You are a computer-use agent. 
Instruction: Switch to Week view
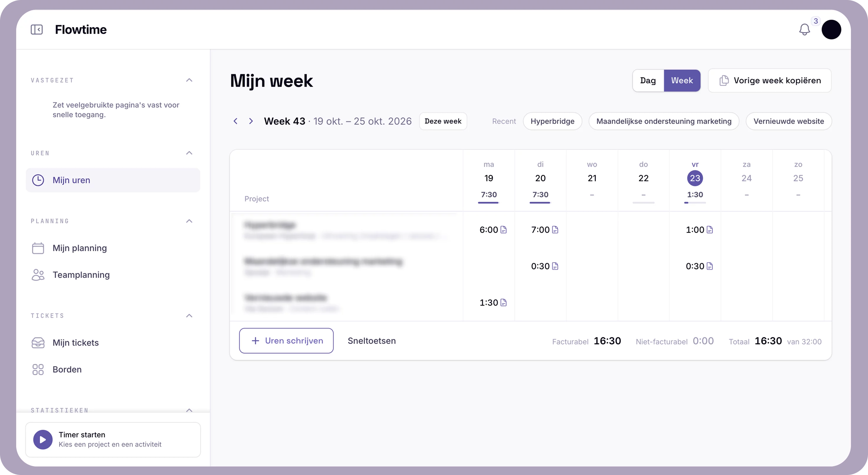point(682,80)
